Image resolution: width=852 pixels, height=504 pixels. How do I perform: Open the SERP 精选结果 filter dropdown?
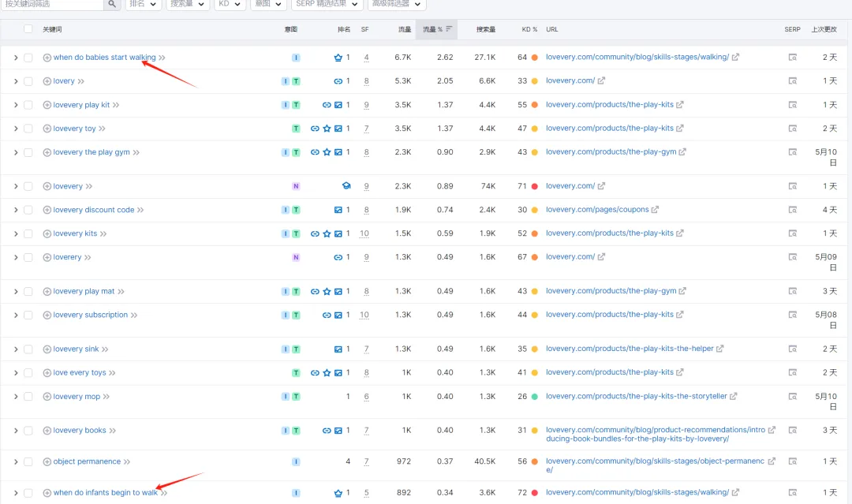pyautogui.click(x=327, y=4)
